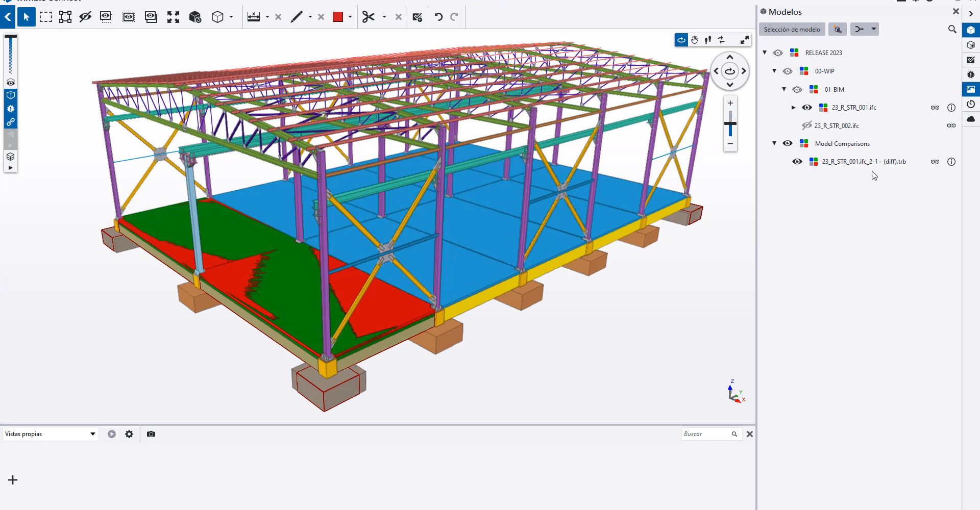Open the Clash burst tab in right sidebar
980x510 pixels.
coord(971,74)
